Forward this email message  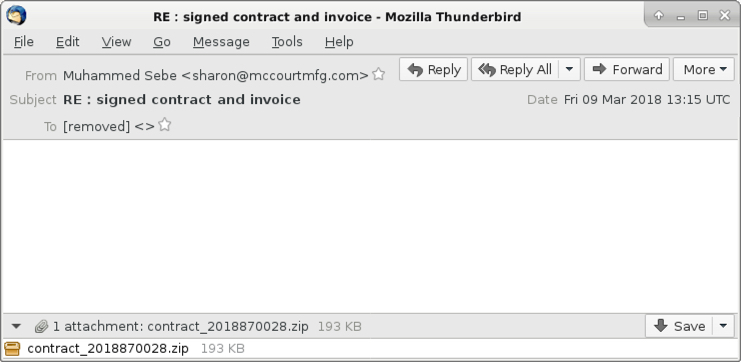(x=627, y=69)
